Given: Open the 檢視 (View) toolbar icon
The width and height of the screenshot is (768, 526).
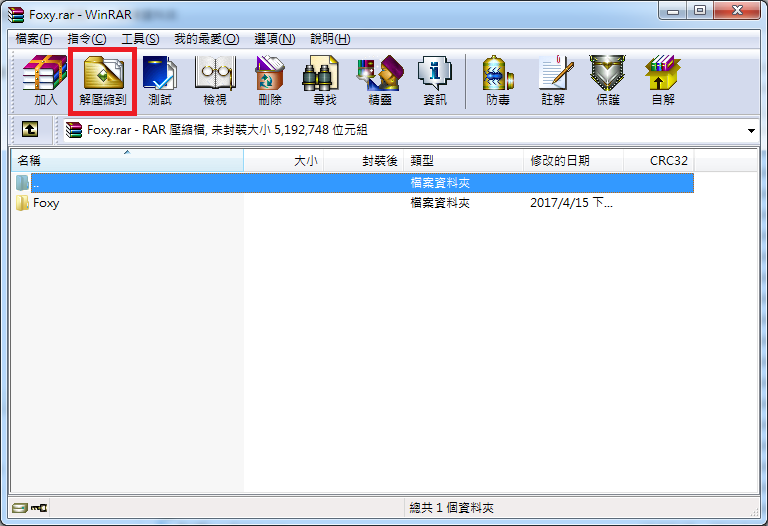Looking at the screenshot, I should click(x=215, y=80).
